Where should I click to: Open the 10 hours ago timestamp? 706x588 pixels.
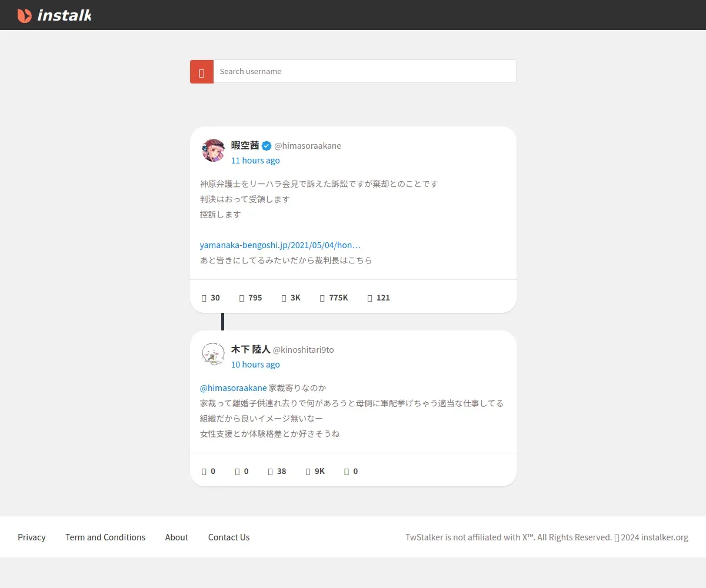(255, 365)
